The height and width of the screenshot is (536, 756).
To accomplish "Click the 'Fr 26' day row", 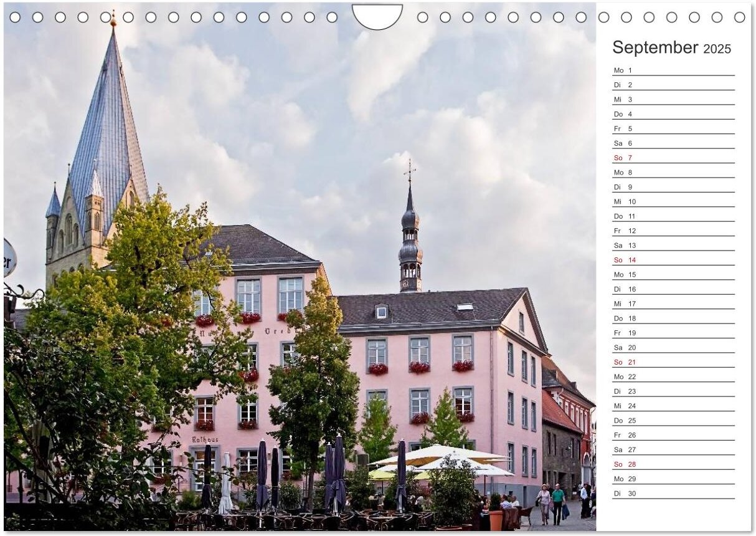I will [x=673, y=435].
